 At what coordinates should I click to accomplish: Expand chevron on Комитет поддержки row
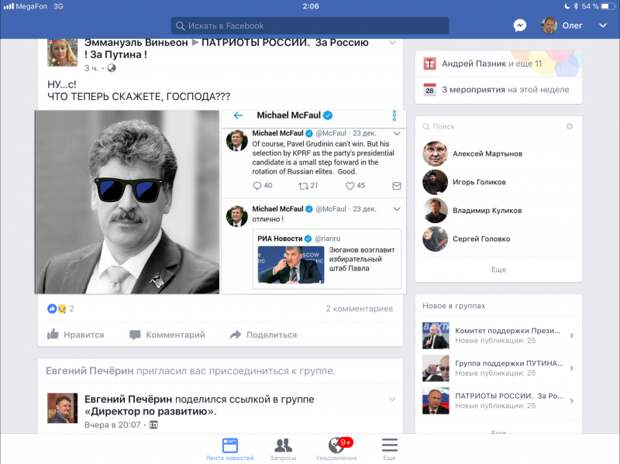572,335
